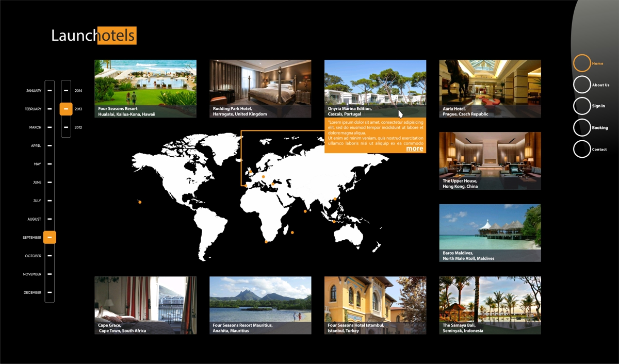The image size is (619, 364).
Task: Click the Contact circle icon
Action: click(582, 149)
